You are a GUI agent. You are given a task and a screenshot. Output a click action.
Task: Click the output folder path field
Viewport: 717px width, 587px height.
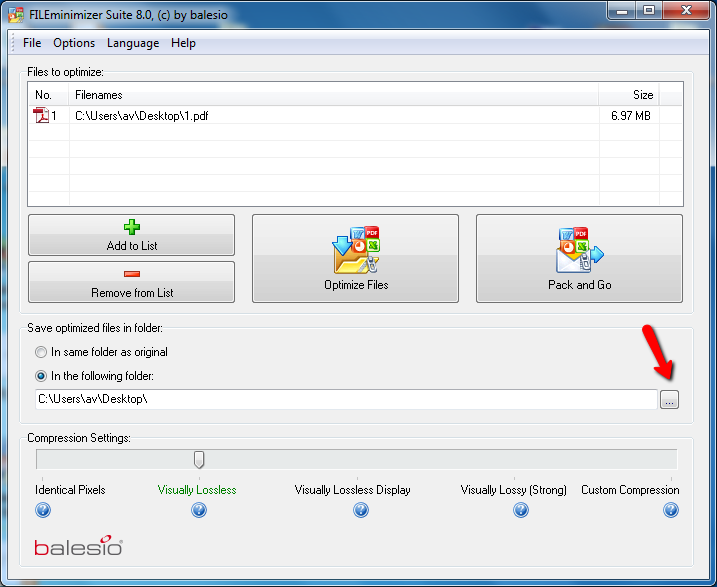345,400
